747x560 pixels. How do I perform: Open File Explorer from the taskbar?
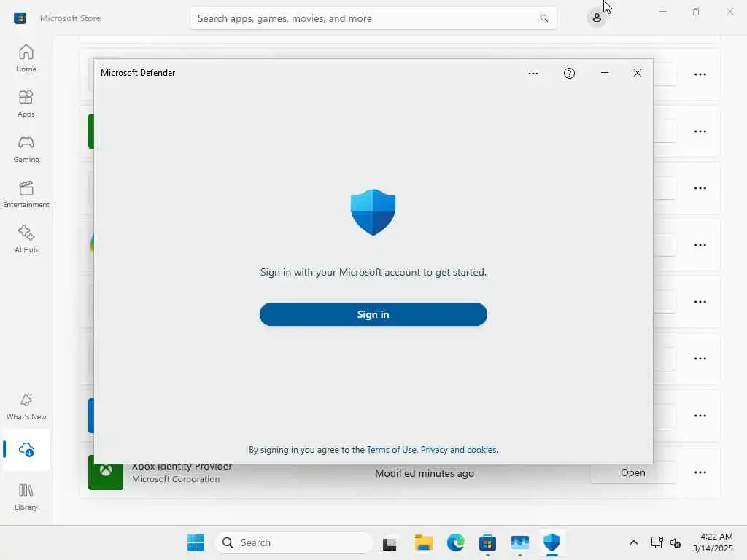(x=424, y=542)
